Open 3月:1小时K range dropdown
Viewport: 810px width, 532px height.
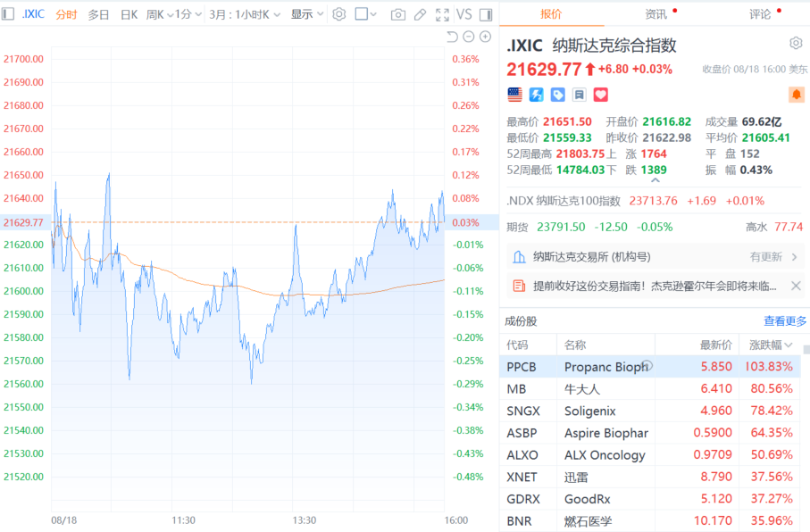click(x=245, y=14)
